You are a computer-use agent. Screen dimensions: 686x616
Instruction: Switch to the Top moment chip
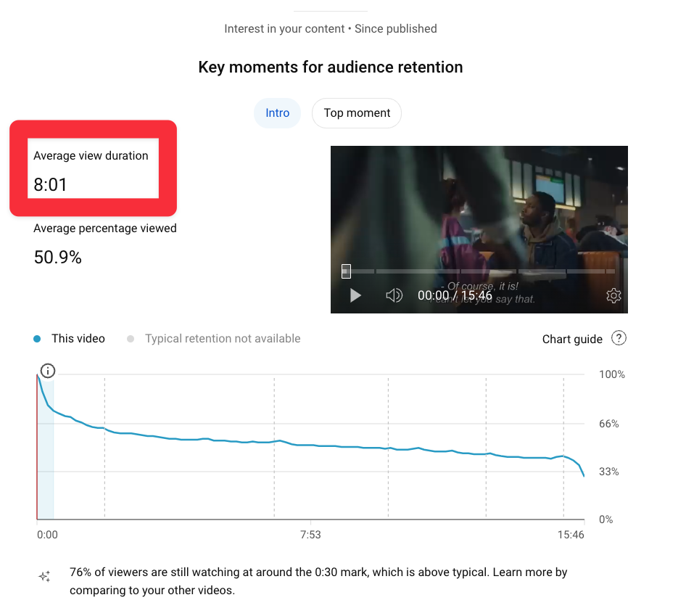[357, 113]
